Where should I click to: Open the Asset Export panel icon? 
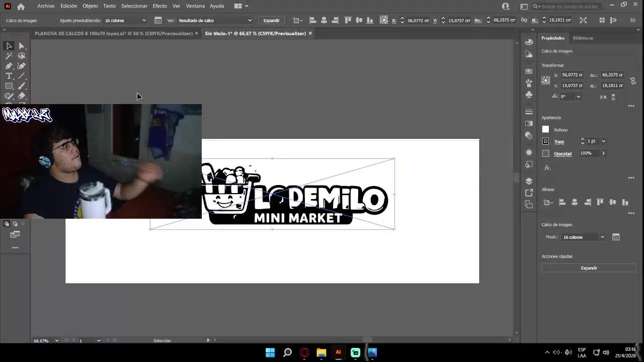coord(529,193)
